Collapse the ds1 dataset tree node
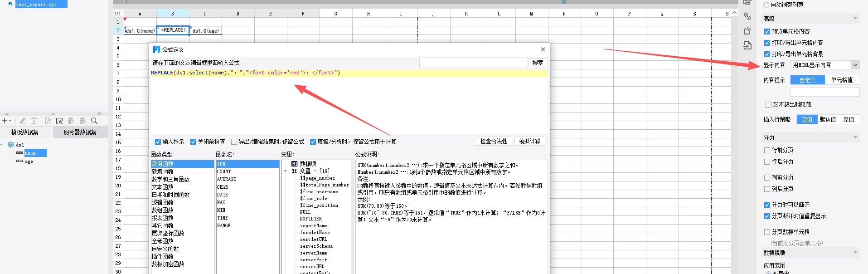868x274 pixels. 2,145
